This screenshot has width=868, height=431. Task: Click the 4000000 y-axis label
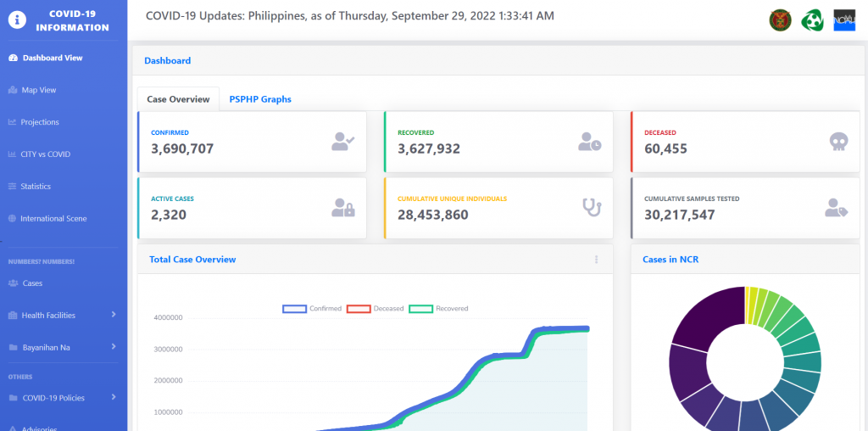pos(167,318)
